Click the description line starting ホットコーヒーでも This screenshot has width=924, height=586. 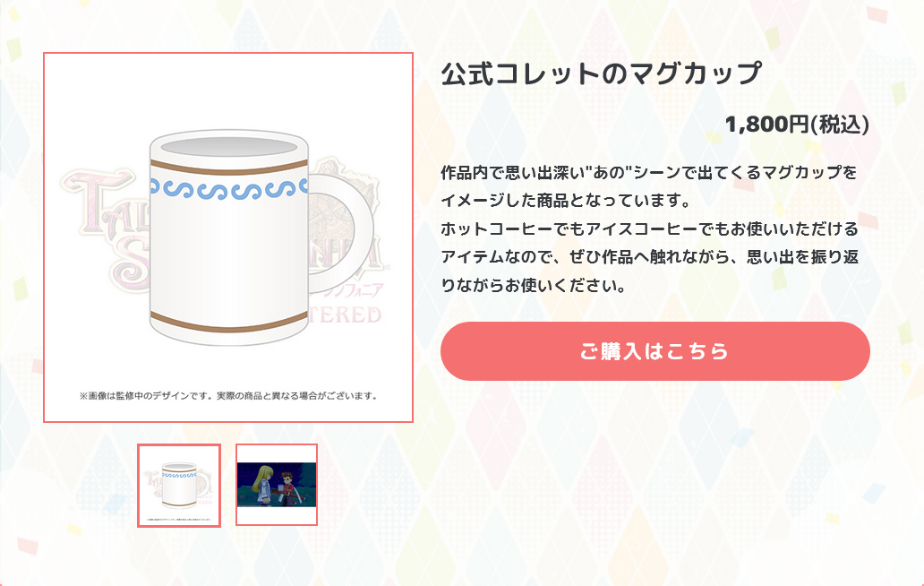pyautogui.click(x=649, y=228)
